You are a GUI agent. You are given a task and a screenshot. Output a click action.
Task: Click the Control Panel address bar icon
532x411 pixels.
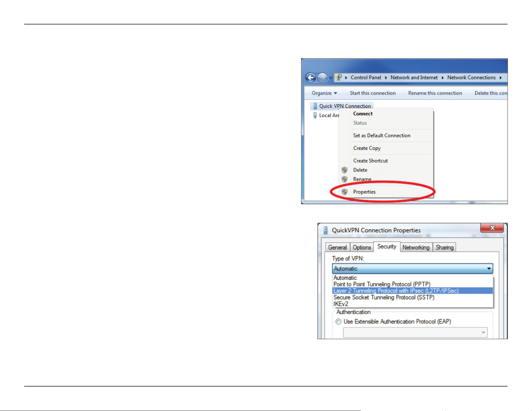click(339, 77)
